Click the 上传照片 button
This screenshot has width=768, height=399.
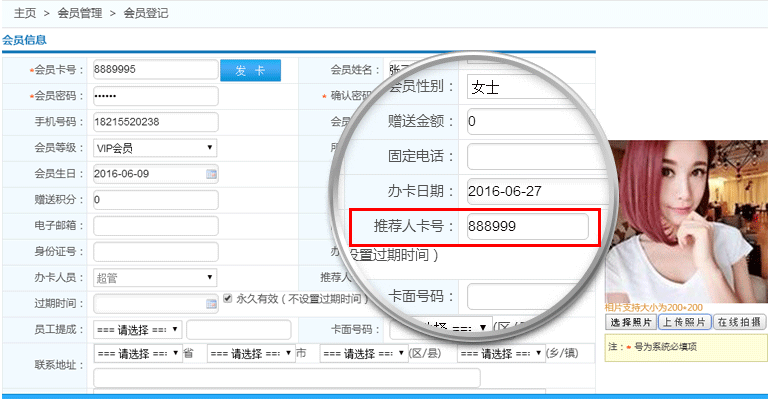click(x=684, y=322)
